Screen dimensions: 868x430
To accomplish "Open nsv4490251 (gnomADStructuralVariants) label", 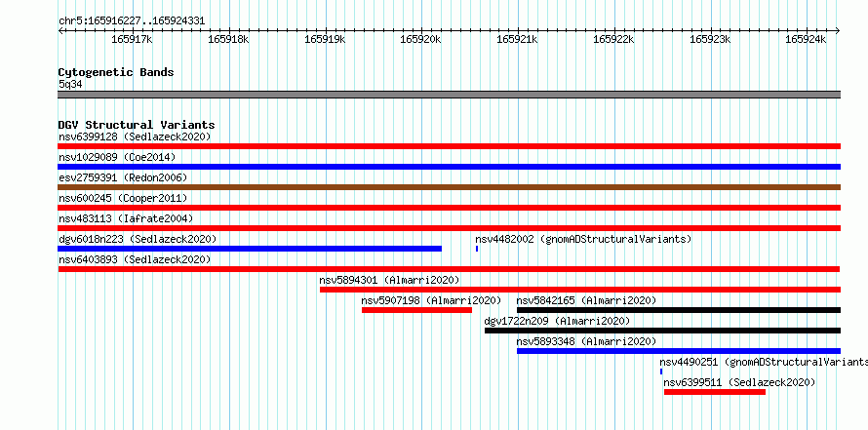I will [764, 362].
